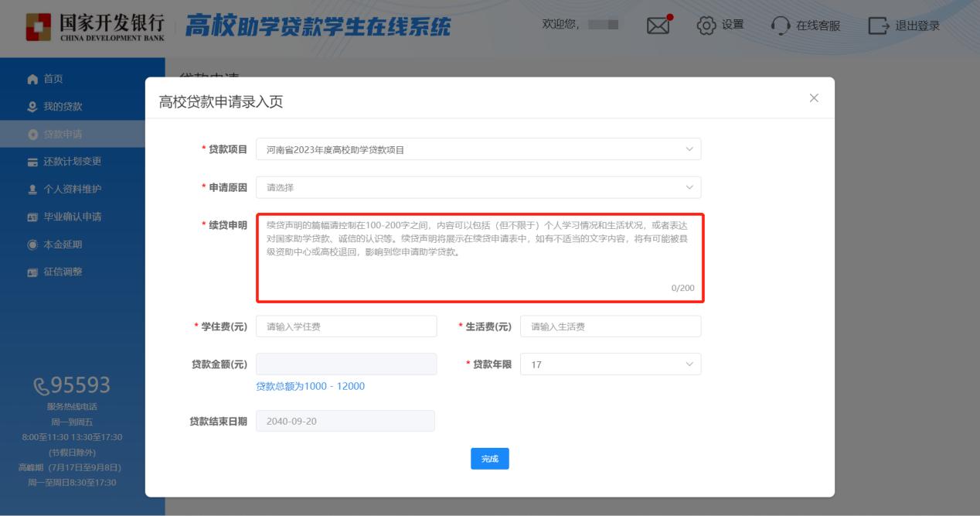Click the phone icon beside 95593
This screenshot has height=516, width=980.
click(42, 385)
